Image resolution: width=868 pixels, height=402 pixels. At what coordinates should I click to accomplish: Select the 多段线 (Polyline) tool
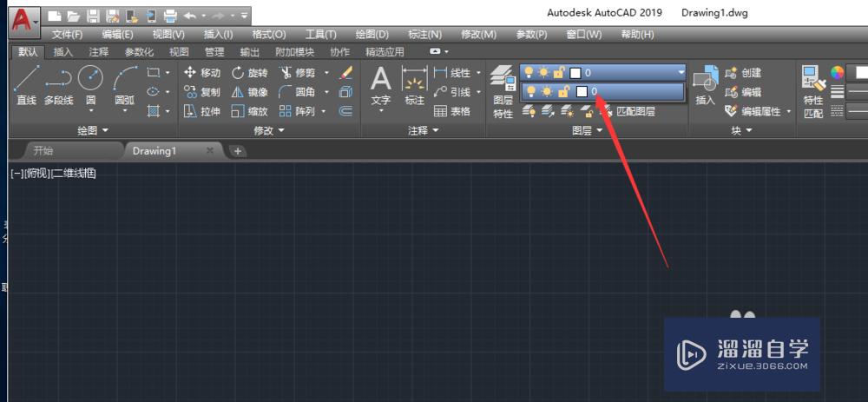pos(58,85)
